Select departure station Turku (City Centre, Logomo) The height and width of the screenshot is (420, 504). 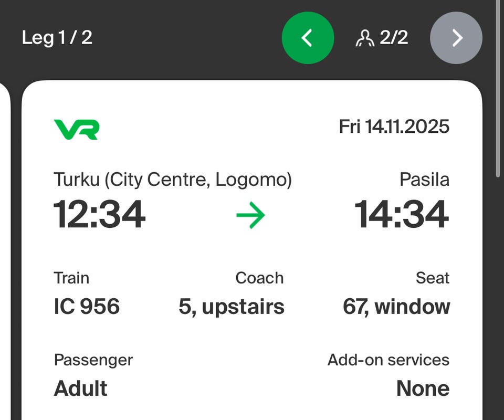(x=173, y=180)
